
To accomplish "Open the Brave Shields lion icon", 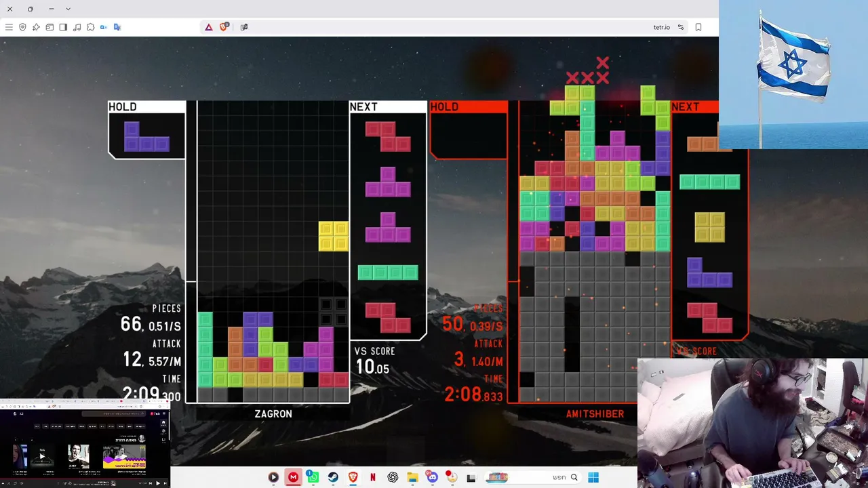I will 224,27.
